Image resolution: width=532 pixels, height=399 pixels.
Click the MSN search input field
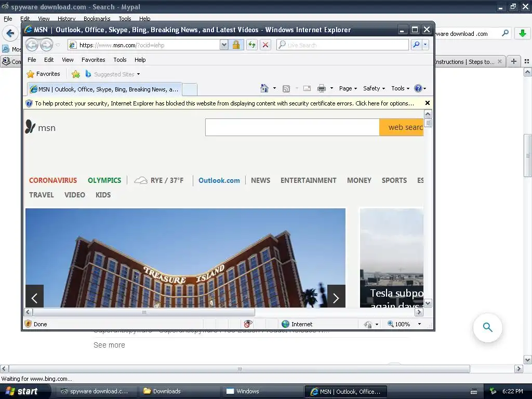(292, 127)
